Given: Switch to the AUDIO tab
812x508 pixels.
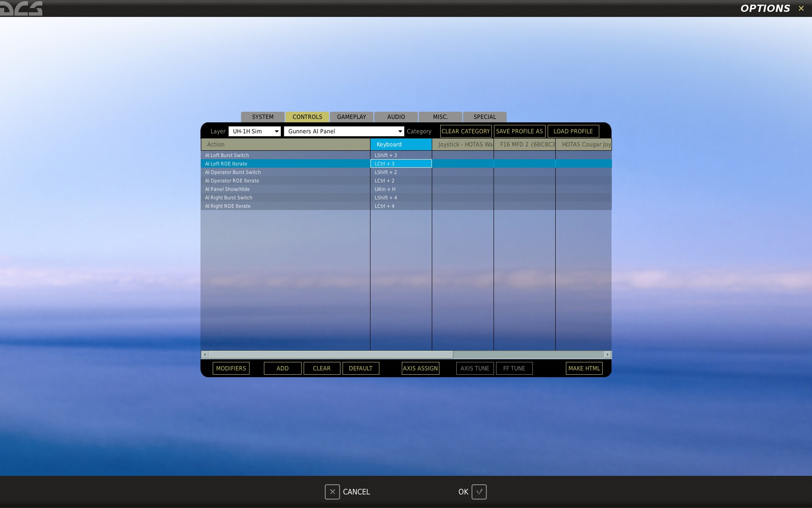Looking at the screenshot, I should tap(396, 117).
